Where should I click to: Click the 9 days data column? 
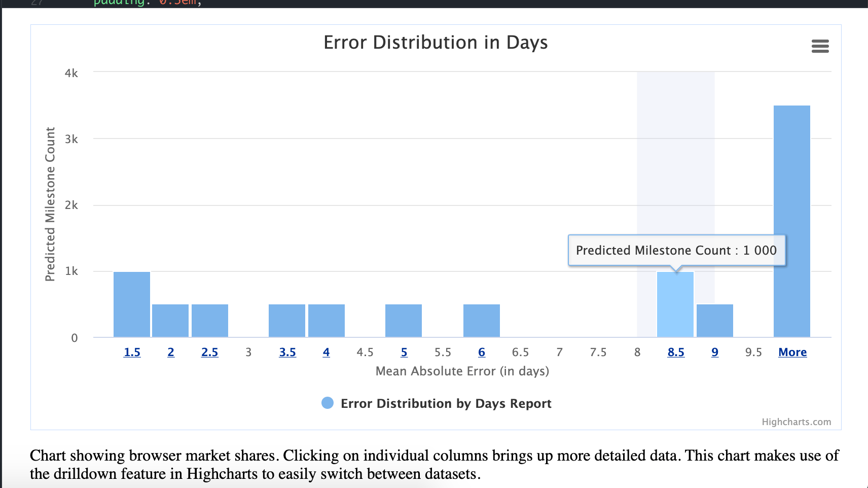[714, 320]
